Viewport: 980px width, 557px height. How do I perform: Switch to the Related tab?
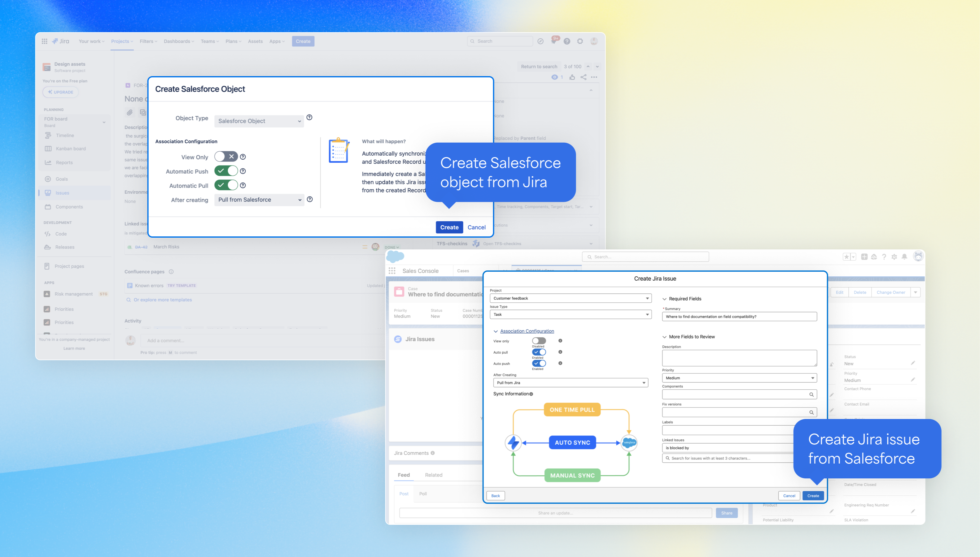pos(433,475)
